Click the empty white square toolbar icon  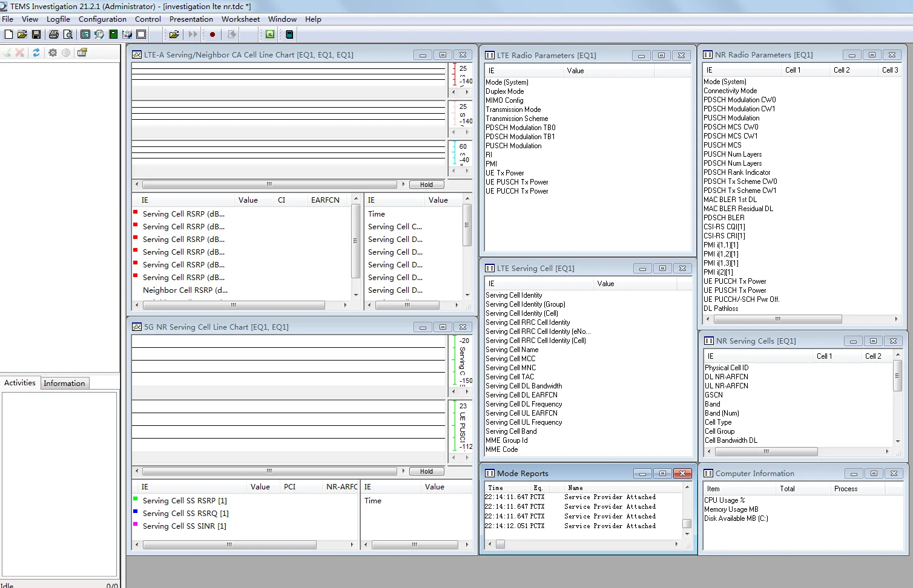141,34
